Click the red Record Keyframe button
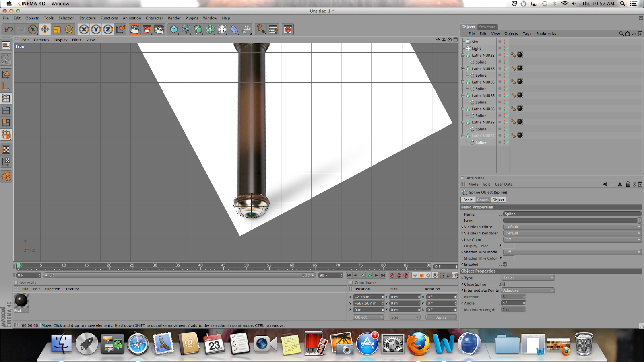This screenshot has height=362, width=644. pyautogui.click(x=392, y=276)
